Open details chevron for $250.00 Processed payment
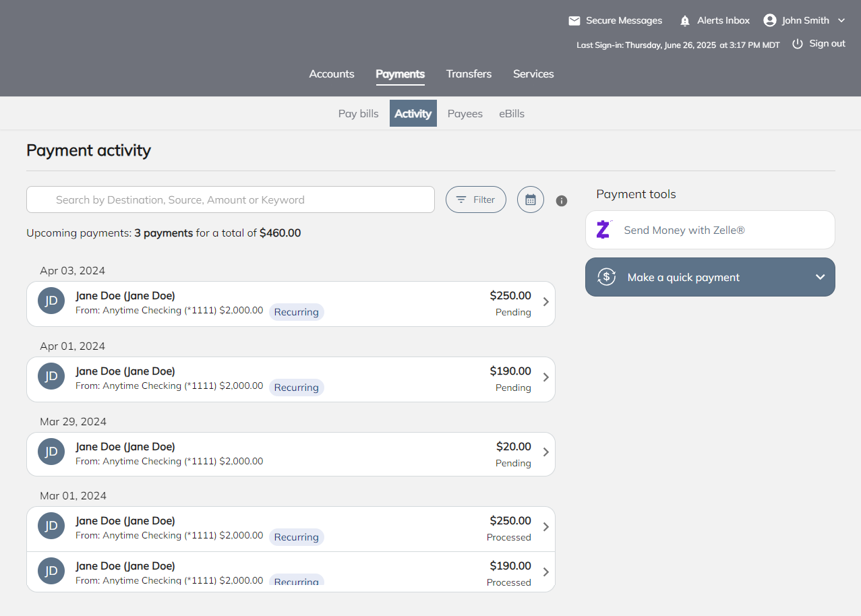The image size is (861, 616). click(546, 527)
